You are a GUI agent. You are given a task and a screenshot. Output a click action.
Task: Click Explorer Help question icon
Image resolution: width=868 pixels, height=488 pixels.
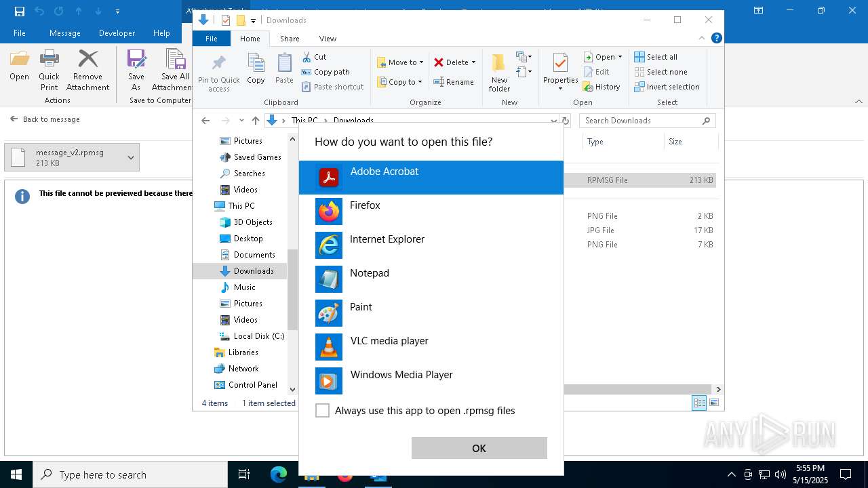click(716, 39)
